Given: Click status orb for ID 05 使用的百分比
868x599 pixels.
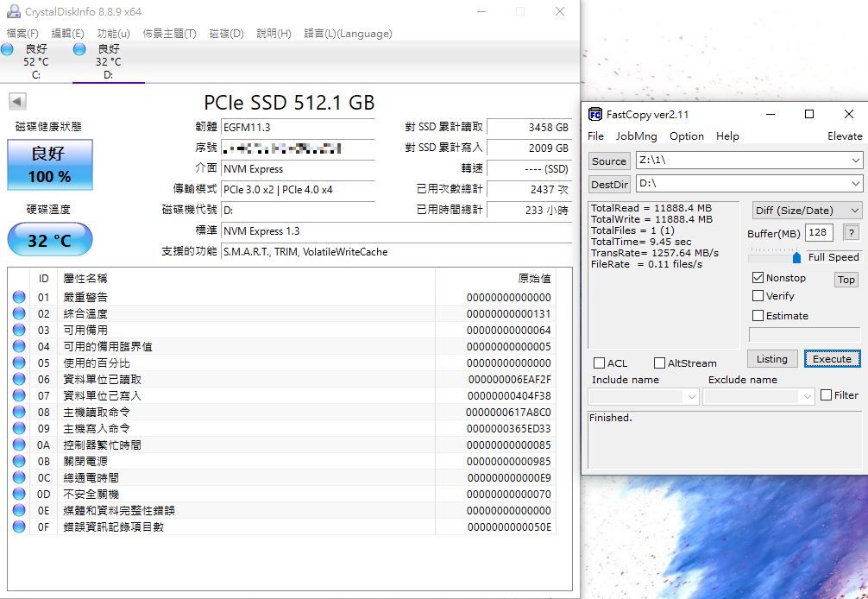Looking at the screenshot, I should point(19,363).
